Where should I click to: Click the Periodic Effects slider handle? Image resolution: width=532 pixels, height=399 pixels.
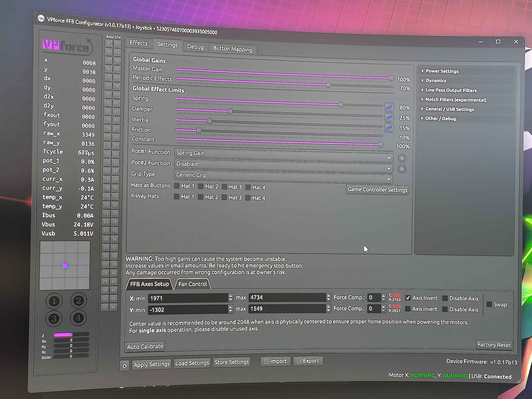click(x=328, y=85)
